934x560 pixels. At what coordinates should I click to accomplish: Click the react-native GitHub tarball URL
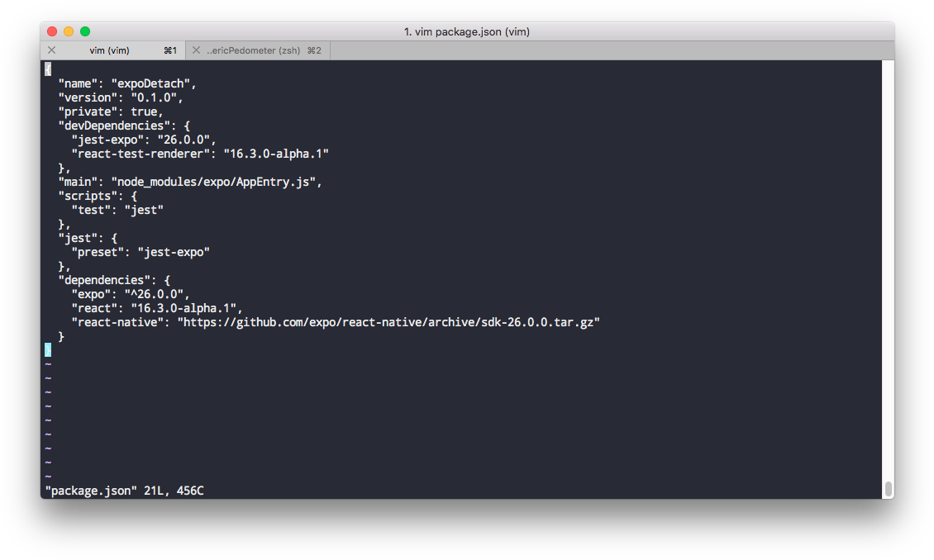tap(388, 322)
